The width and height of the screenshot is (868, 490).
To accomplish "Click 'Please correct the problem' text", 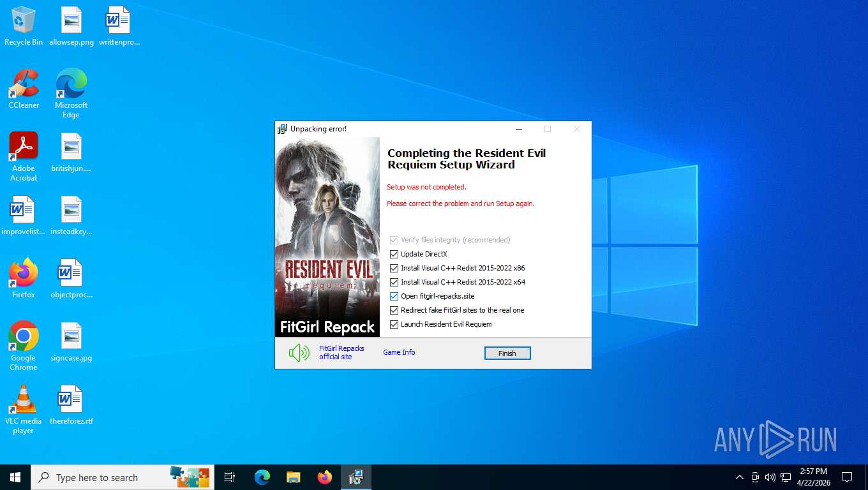I will coord(460,204).
